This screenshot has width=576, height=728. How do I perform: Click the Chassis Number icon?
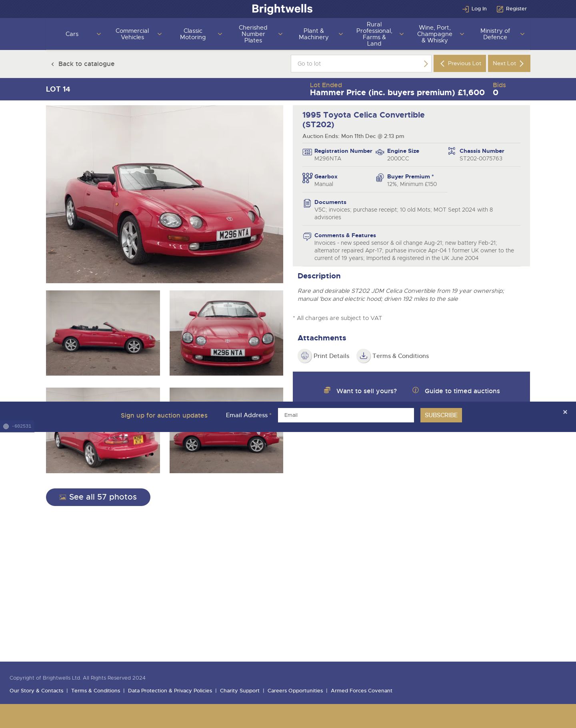pos(452,151)
